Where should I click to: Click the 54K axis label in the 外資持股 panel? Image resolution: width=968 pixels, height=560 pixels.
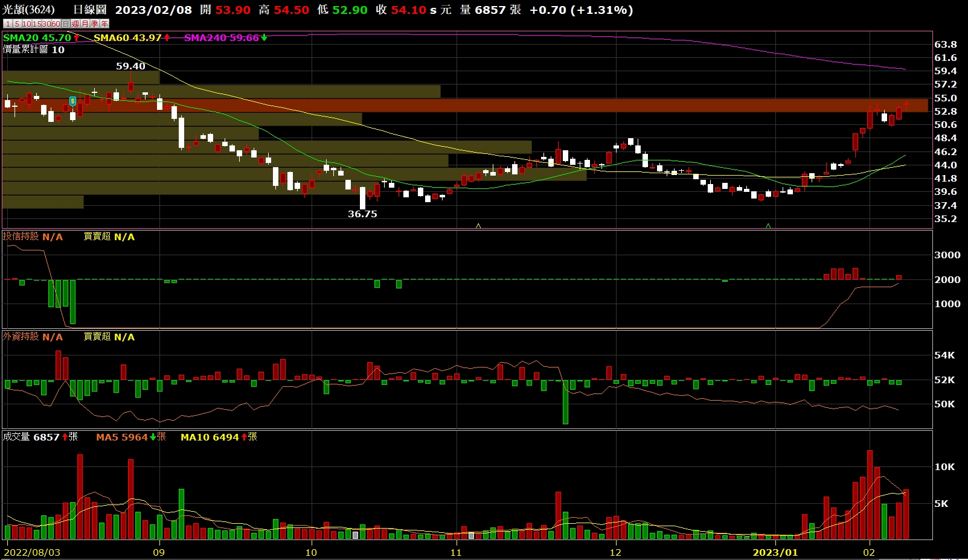coord(944,355)
